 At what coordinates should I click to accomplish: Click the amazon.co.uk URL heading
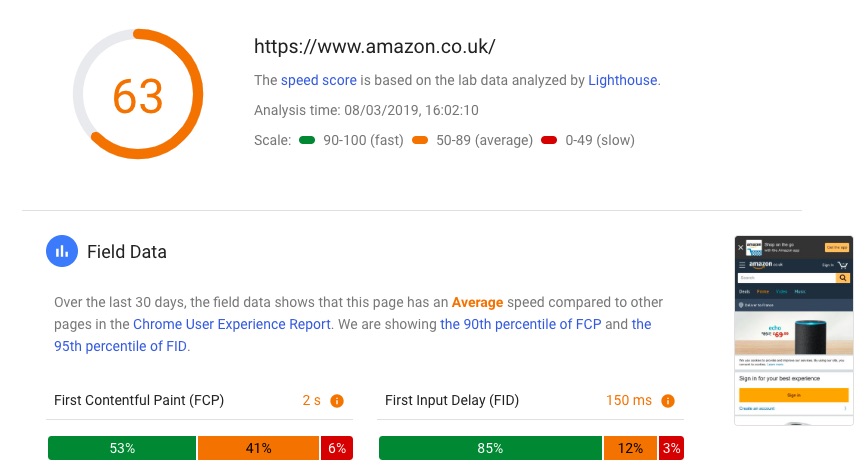coord(374,46)
